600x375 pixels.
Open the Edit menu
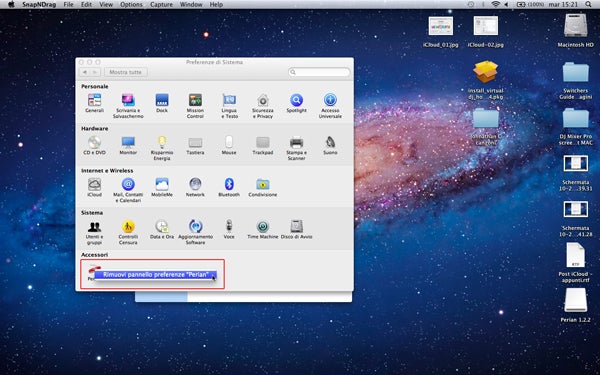(x=86, y=5)
